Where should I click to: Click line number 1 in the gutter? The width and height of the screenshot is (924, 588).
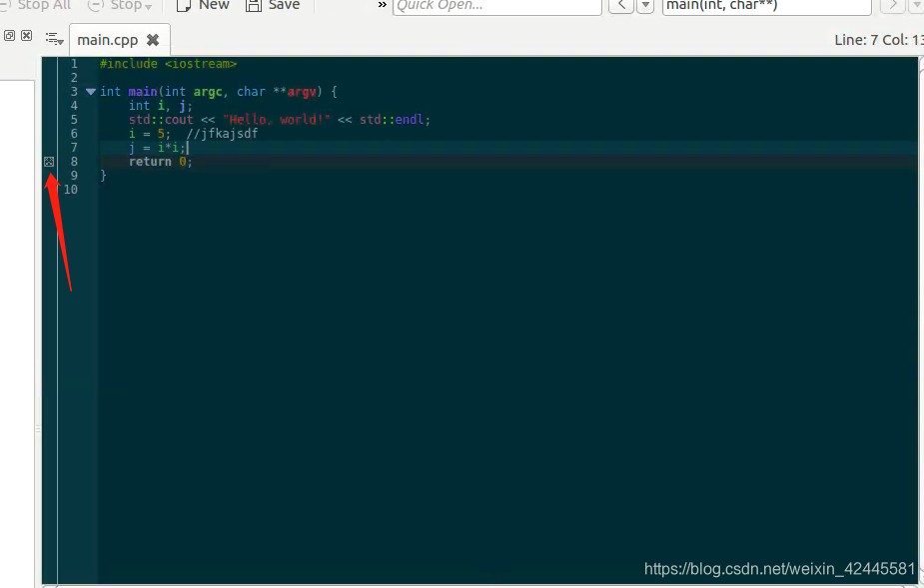point(74,64)
